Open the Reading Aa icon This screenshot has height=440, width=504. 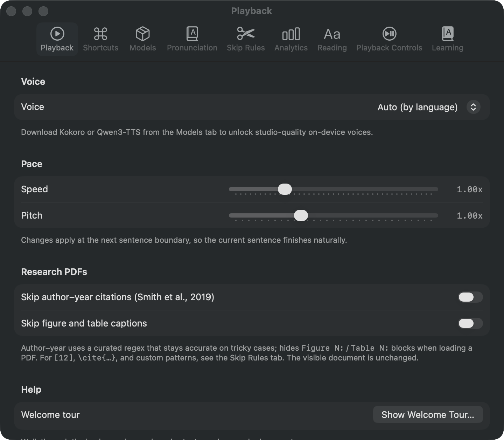pos(332,34)
